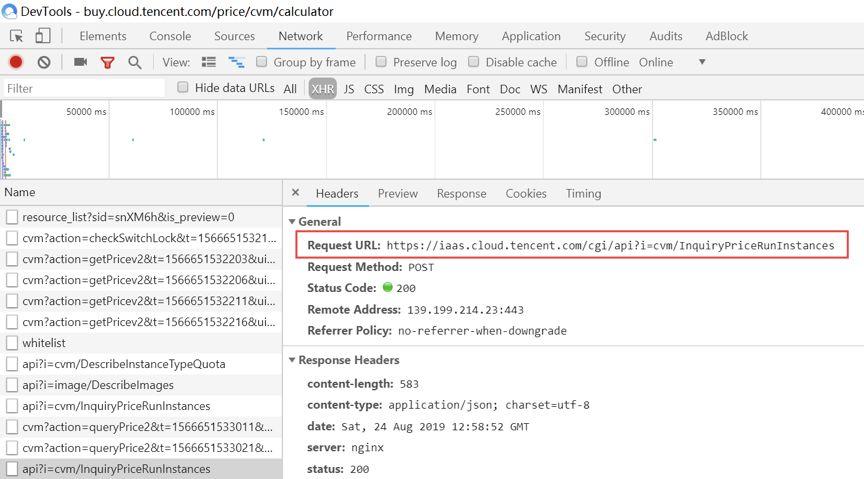Open the network search magnifier icon
The image size is (864, 479).
[134, 62]
